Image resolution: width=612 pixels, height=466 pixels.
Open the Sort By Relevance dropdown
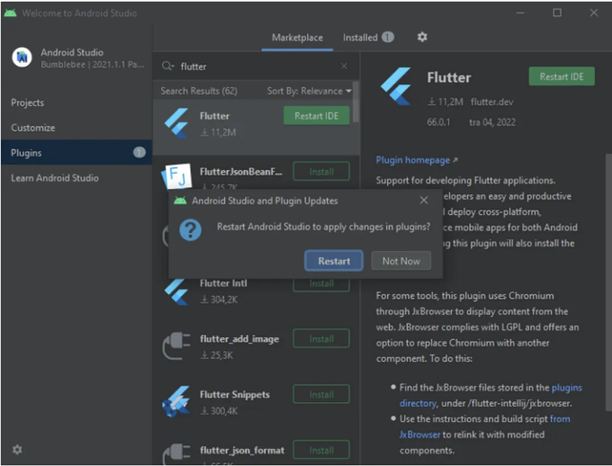[x=309, y=91]
